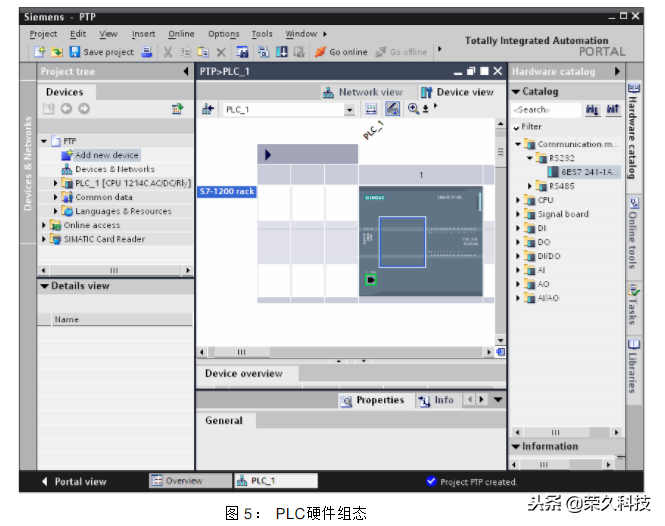The height and width of the screenshot is (526, 665).
Task: Open the Device overview tab
Action: pyautogui.click(x=244, y=374)
